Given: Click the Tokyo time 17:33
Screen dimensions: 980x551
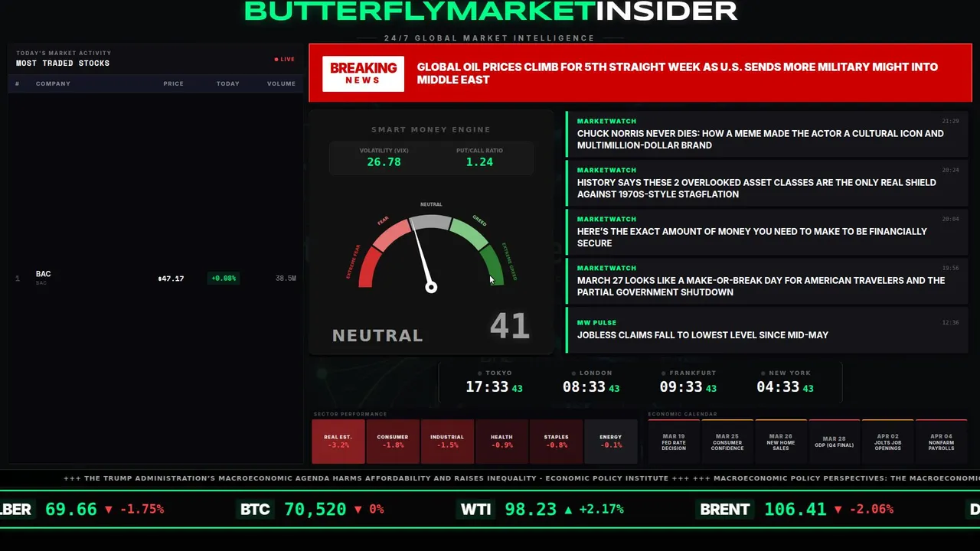Looking at the screenshot, I should coord(487,387).
